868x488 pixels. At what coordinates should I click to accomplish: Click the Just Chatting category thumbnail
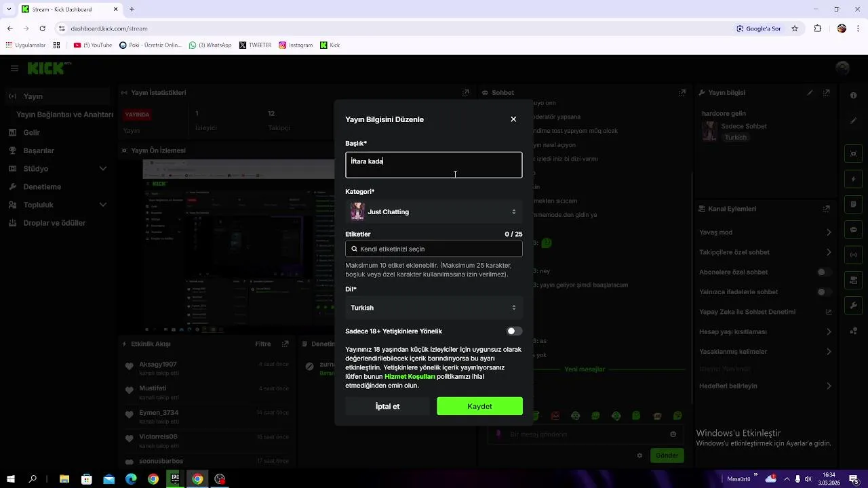(357, 211)
